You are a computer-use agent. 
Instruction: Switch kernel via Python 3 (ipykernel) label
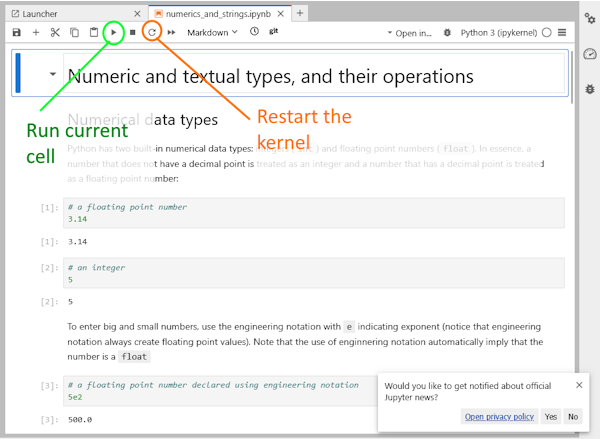click(x=499, y=33)
